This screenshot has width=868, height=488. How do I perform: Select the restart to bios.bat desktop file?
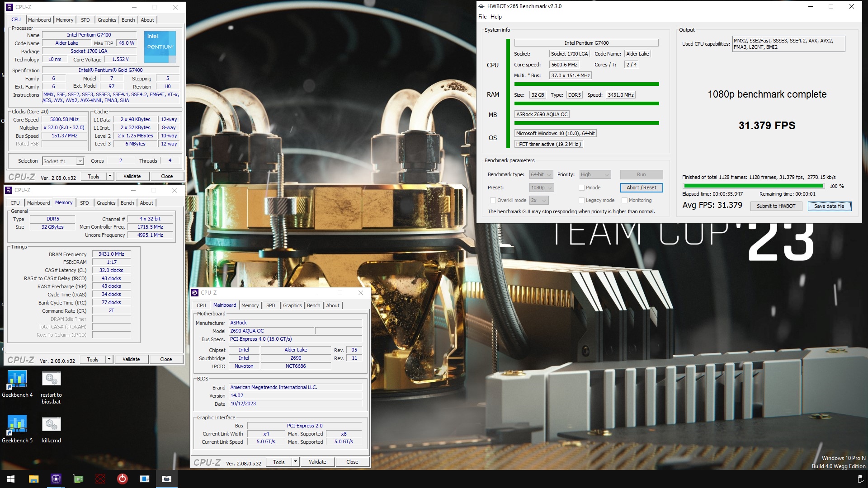click(51, 387)
